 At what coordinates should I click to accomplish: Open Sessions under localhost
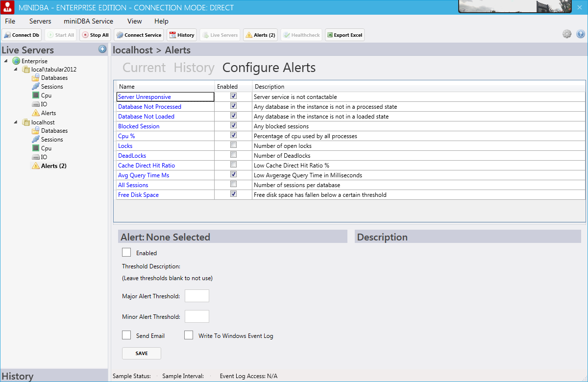pyautogui.click(x=48, y=140)
